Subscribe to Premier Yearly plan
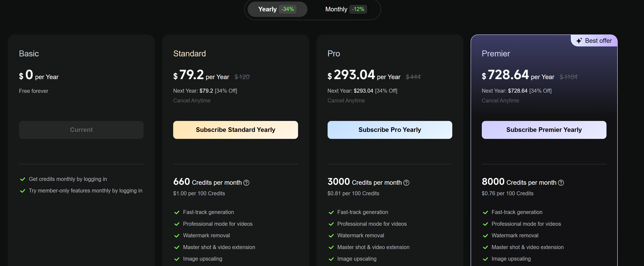 coord(544,130)
